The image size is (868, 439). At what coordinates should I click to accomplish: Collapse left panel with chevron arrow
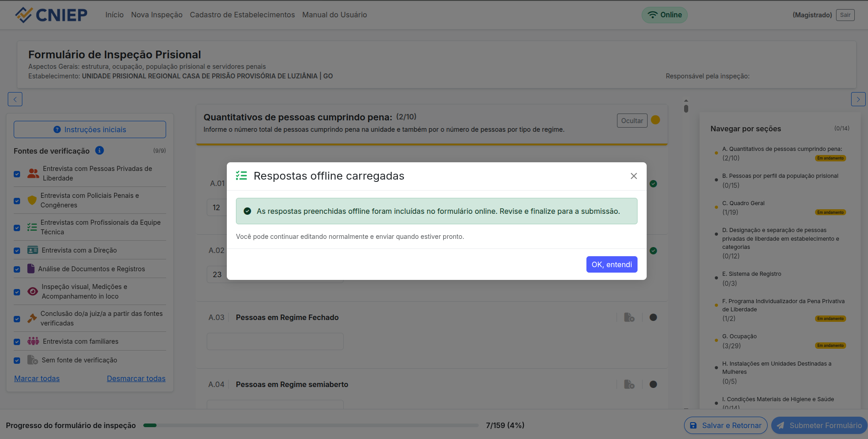pos(15,99)
